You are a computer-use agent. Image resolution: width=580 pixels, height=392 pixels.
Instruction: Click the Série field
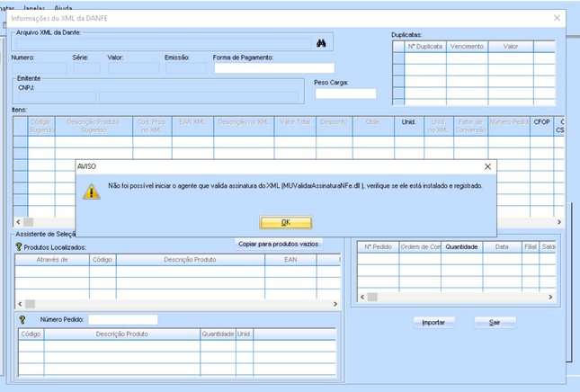coord(86,68)
